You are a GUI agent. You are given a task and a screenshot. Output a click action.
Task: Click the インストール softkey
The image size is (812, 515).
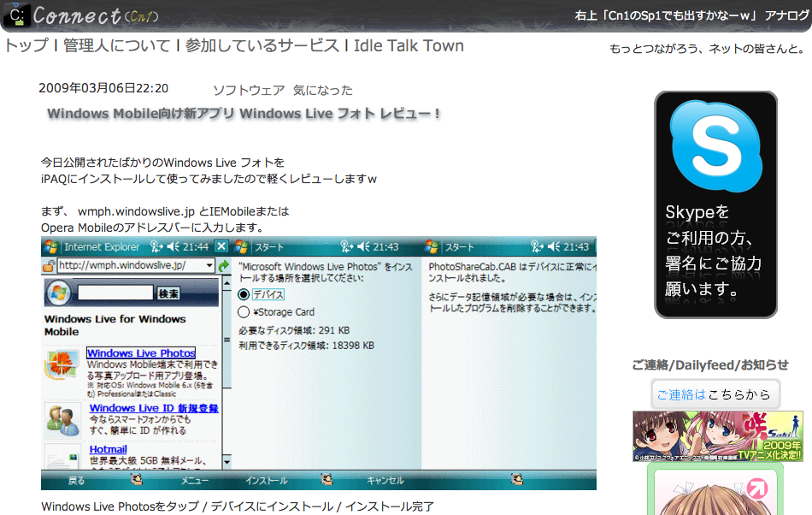pyautogui.click(x=266, y=481)
